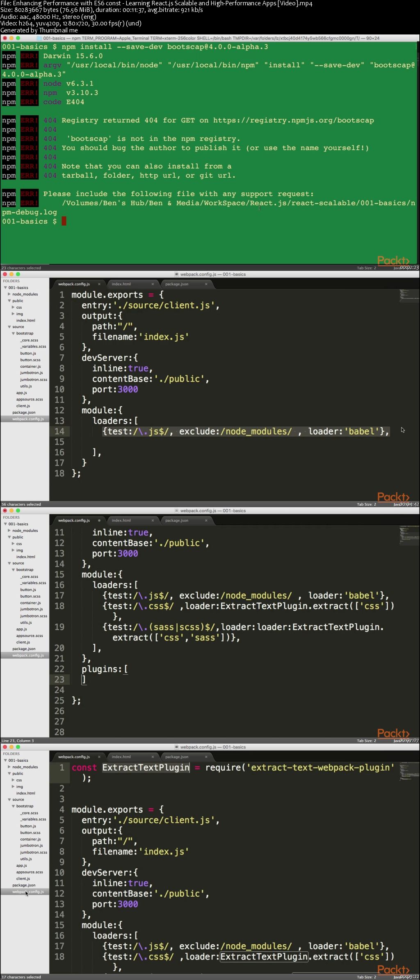This screenshot has width=420, height=980.
Task: Click the minimap in the 00:07:07 frame
Action: coord(409,535)
